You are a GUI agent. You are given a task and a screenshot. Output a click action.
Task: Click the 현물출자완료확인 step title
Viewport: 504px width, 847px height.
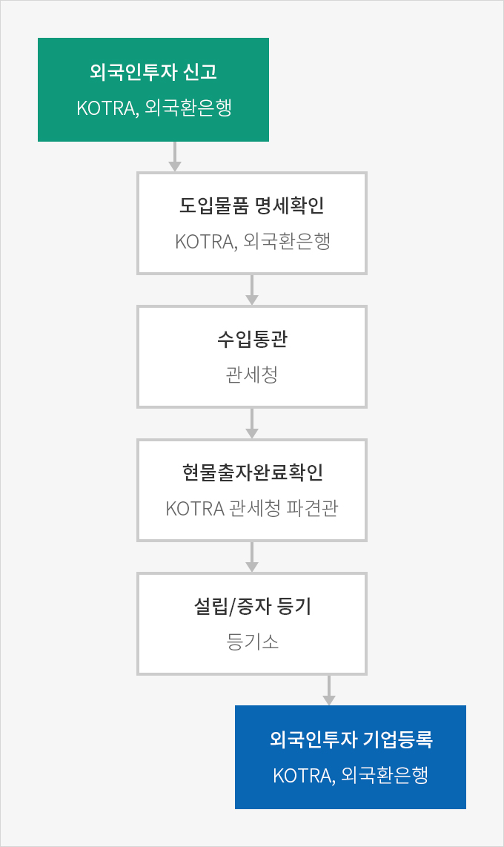pos(252,472)
